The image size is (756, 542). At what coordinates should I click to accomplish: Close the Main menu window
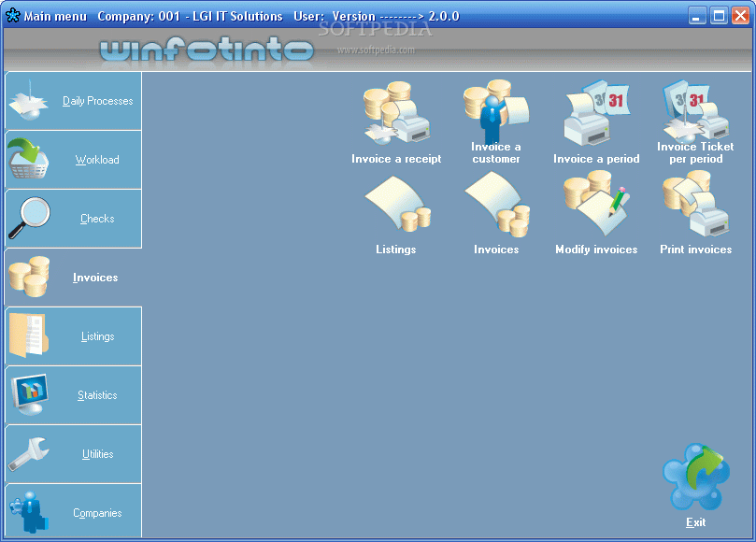point(740,16)
